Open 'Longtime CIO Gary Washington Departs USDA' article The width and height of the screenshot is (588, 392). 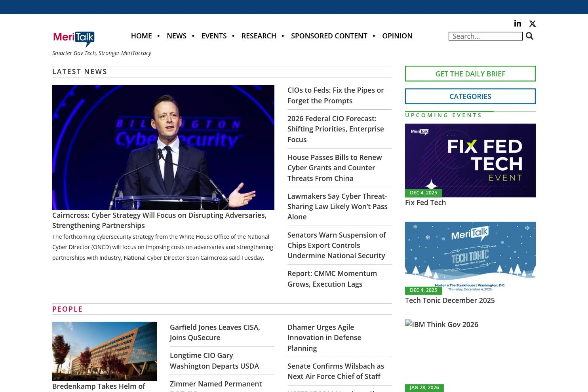(214, 361)
